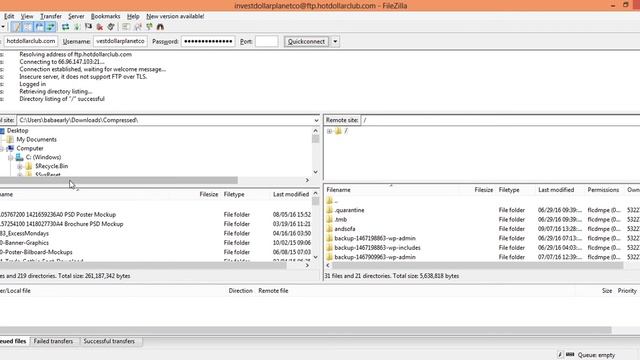Switch to the Failed transfers tab
Screen dimensions: 640x360
coord(53,341)
